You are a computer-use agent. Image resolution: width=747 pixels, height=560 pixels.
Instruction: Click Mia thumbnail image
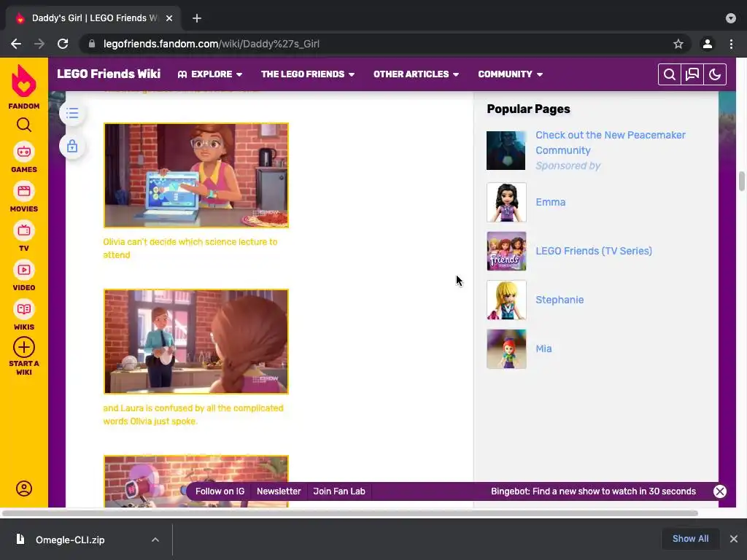[x=506, y=349]
